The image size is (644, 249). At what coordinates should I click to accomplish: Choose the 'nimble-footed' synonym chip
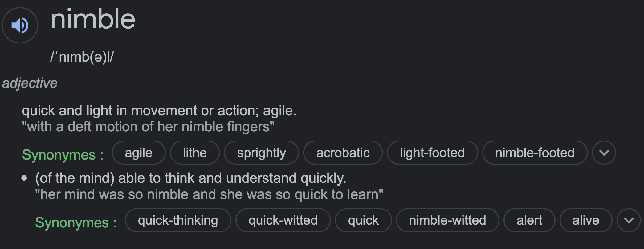[x=535, y=153]
